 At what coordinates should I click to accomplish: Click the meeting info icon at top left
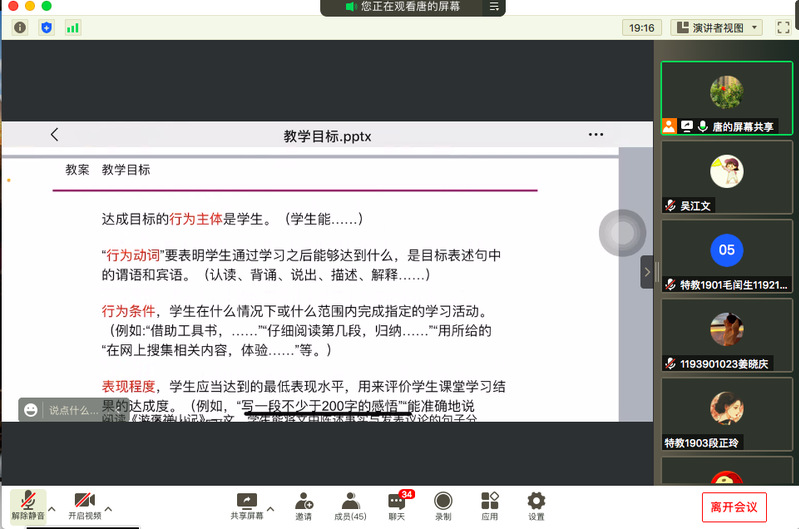pos(20,28)
